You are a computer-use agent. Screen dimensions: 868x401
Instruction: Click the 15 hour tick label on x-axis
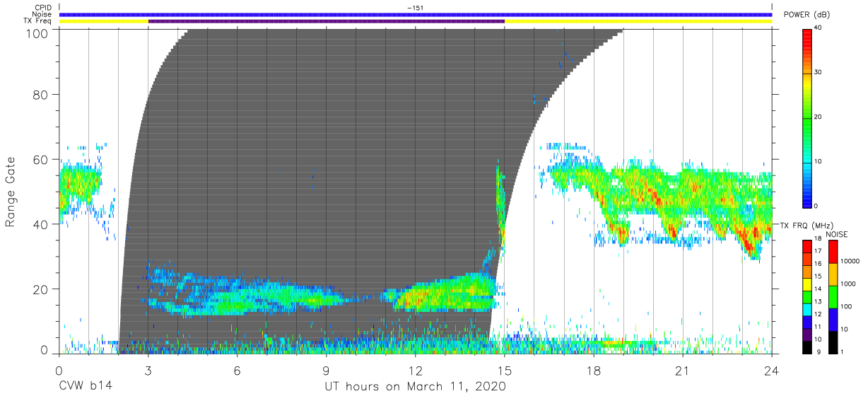pos(504,370)
